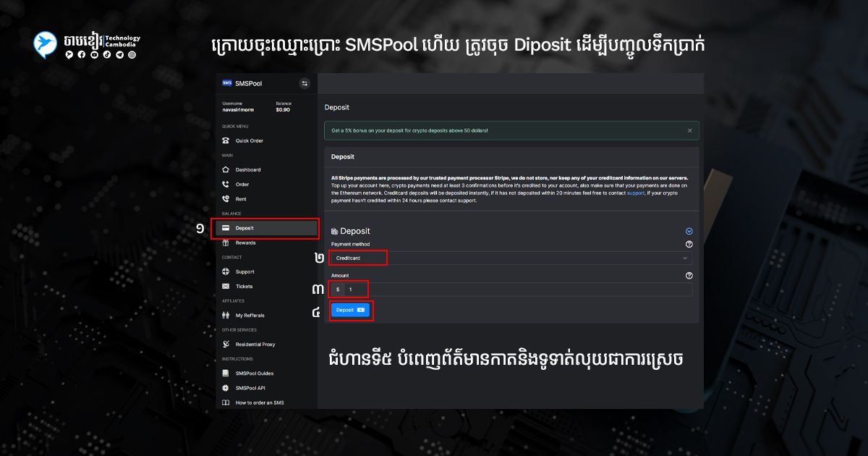Viewport: 868px width, 456px height.
Task: Click the Amount input field showing 1
Action: [x=518, y=290]
